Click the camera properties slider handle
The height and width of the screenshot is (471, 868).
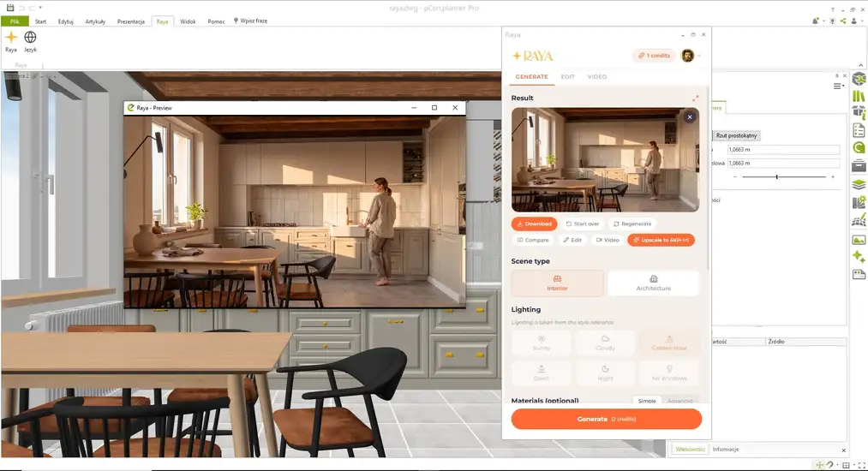coord(776,176)
